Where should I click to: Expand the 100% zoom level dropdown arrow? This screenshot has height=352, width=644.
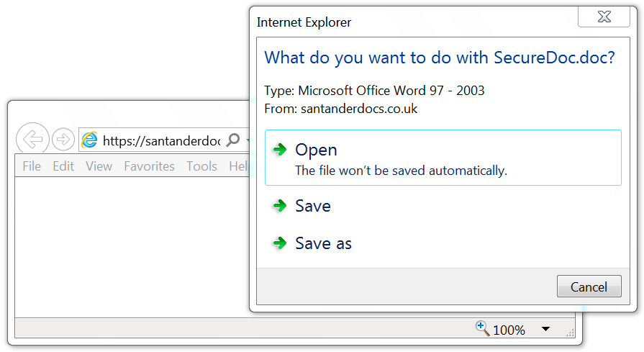(x=545, y=329)
